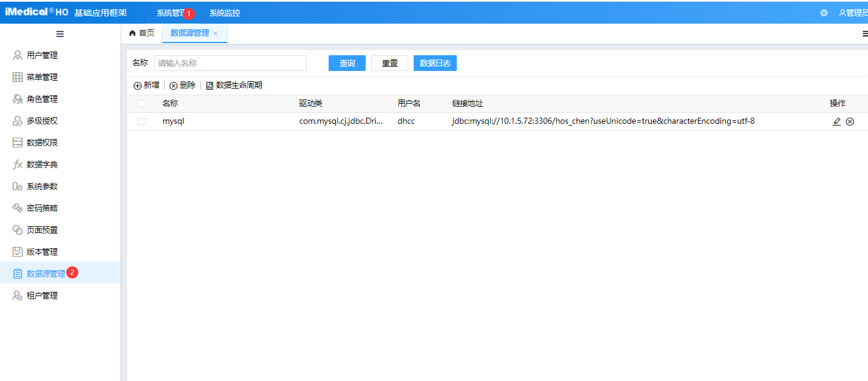This screenshot has width=868, height=381.
Task: Click the 名称 search input field
Action: (230, 62)
